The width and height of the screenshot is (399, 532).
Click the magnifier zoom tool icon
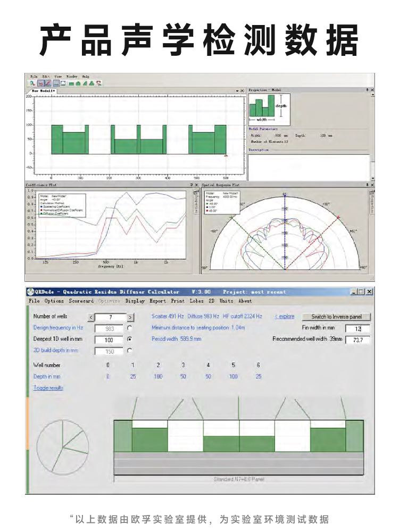(x=32, y=83)
